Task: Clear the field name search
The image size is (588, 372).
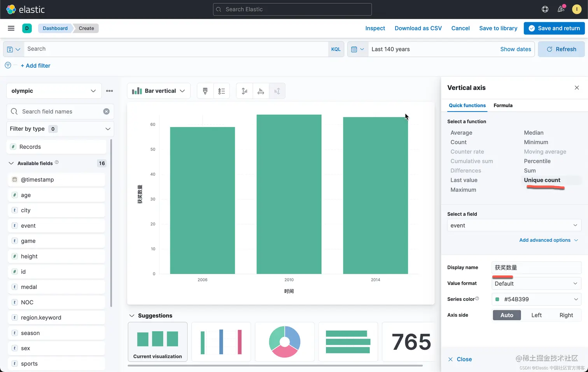Action: [106, 112]
